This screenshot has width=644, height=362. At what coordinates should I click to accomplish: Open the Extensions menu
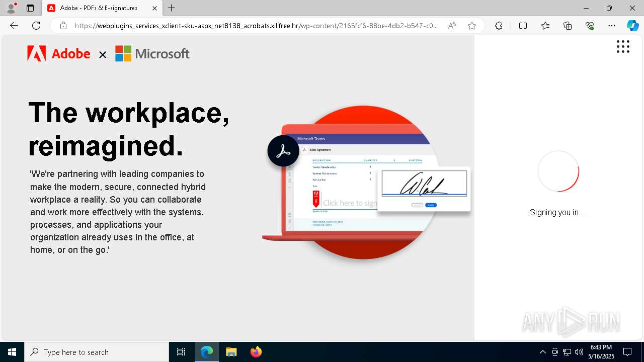(x=499, y=26)
